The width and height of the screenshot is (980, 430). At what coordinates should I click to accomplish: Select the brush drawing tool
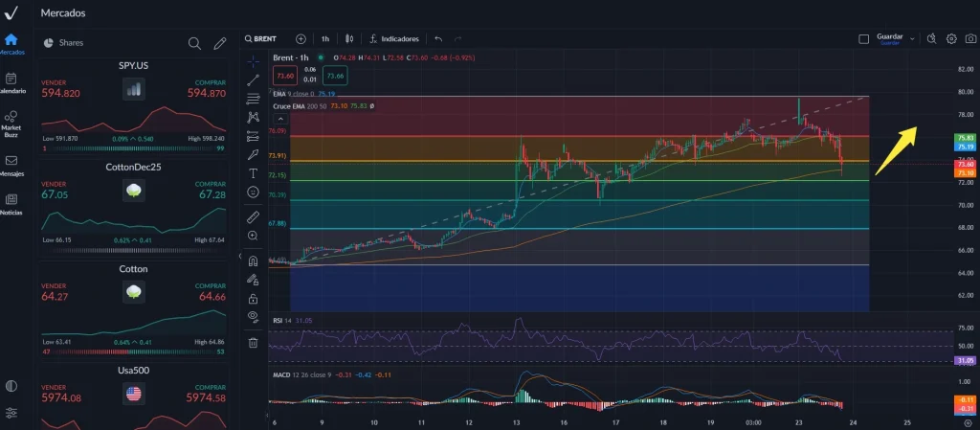pyautogui.click(x=253, y=154)
